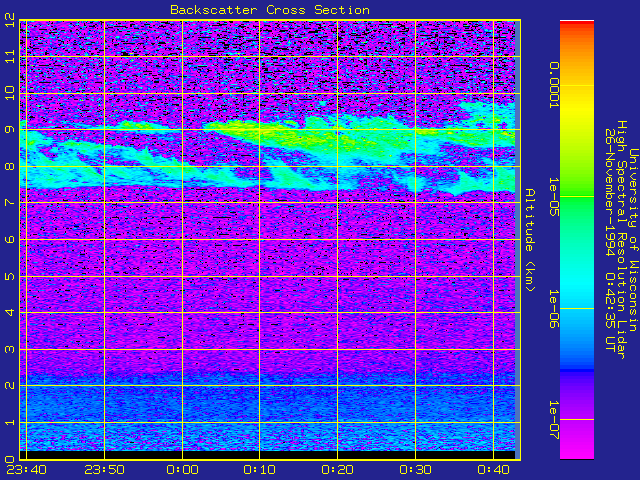Click the 'University of Wisconsin' text
640x480 pixels.
click(633, 240)
